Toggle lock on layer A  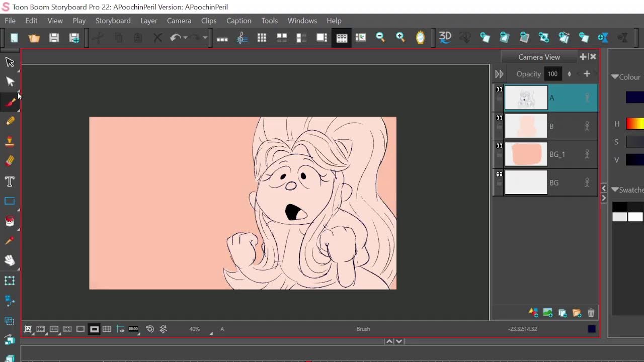point(499,99)
